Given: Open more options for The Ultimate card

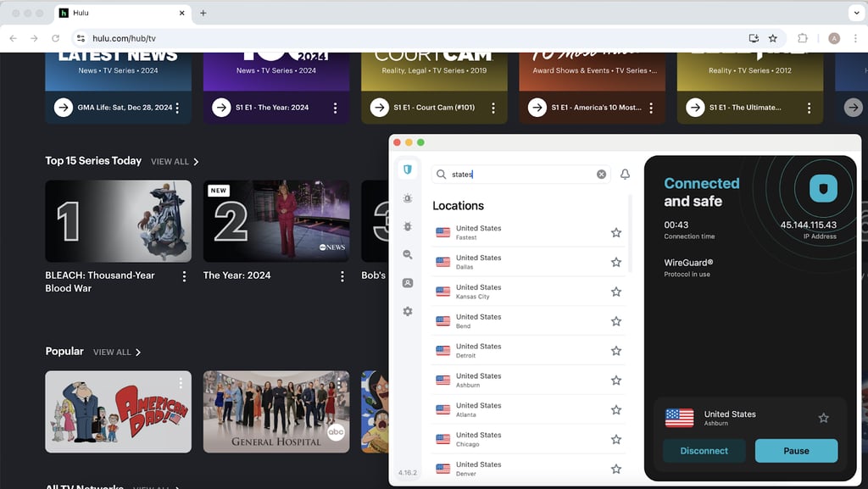Looking at the screenshot, I should (x=809, y=108).
